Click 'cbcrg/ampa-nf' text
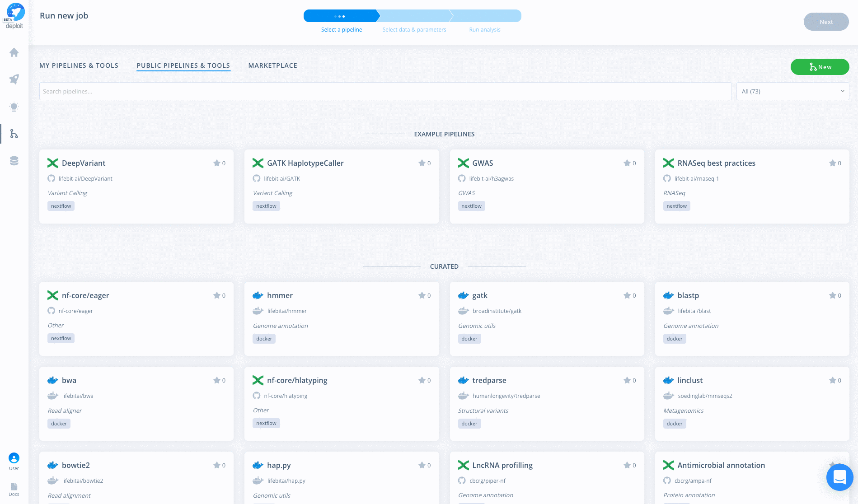The width and height of the screenshot is (858, 504). [x=693, y=481]
